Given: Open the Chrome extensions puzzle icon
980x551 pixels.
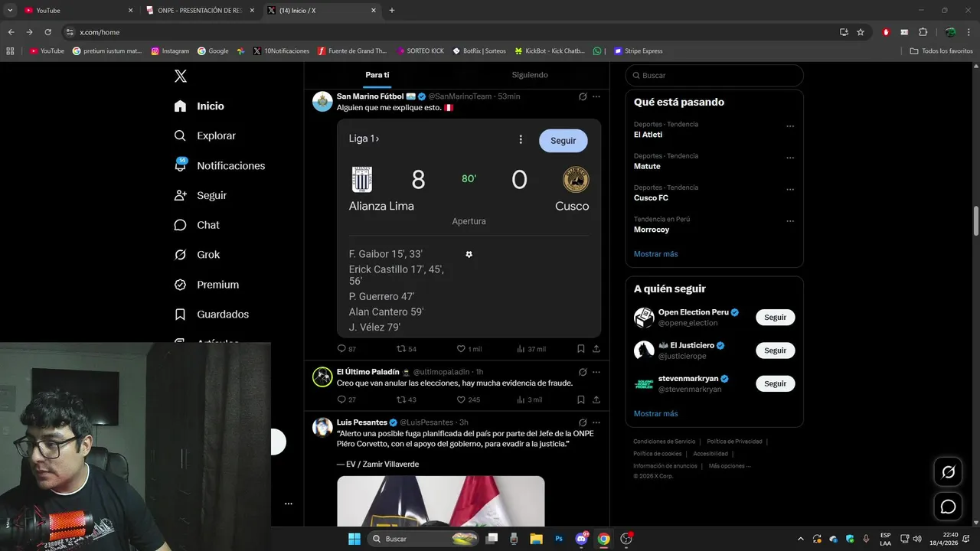Looking at the screenshot, I should (x=923, y=32).
